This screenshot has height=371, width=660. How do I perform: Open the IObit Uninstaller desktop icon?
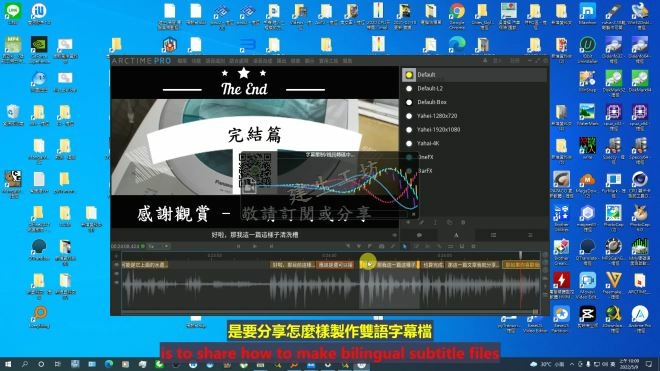(x=587, y=49)
